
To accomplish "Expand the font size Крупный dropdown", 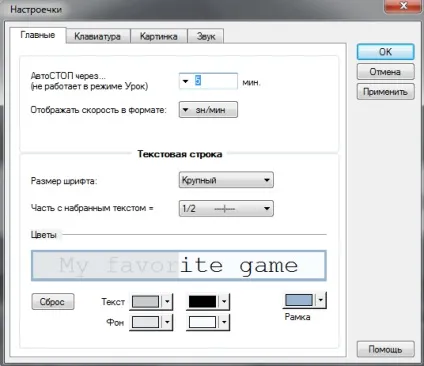I will 226,180.
